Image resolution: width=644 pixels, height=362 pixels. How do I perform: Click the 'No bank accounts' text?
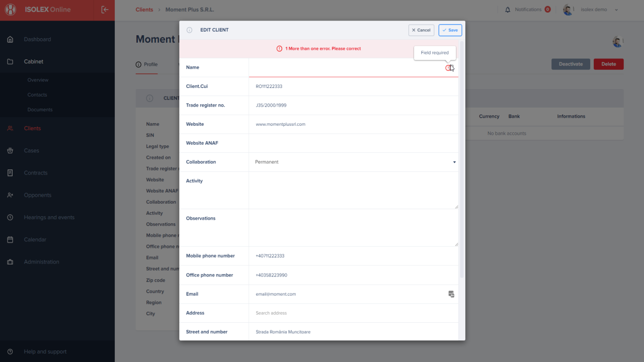point(507,133)
